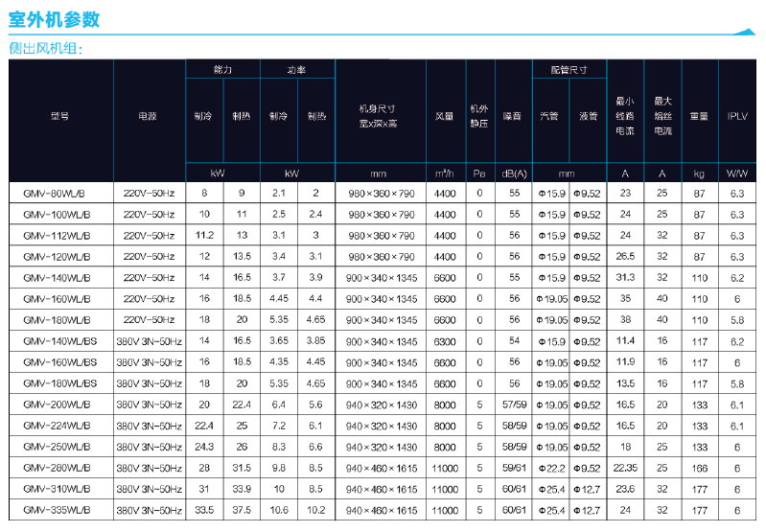This screenshot has width=766, height=532.
Task: Click 940×320×1430 in GMV-224WL/B row
Action: point(381,426)
